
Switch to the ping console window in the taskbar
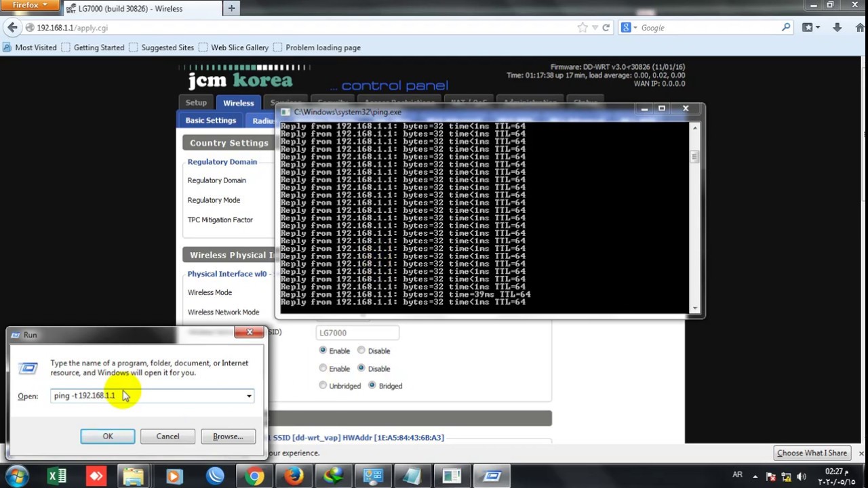(x=452, y=476)
